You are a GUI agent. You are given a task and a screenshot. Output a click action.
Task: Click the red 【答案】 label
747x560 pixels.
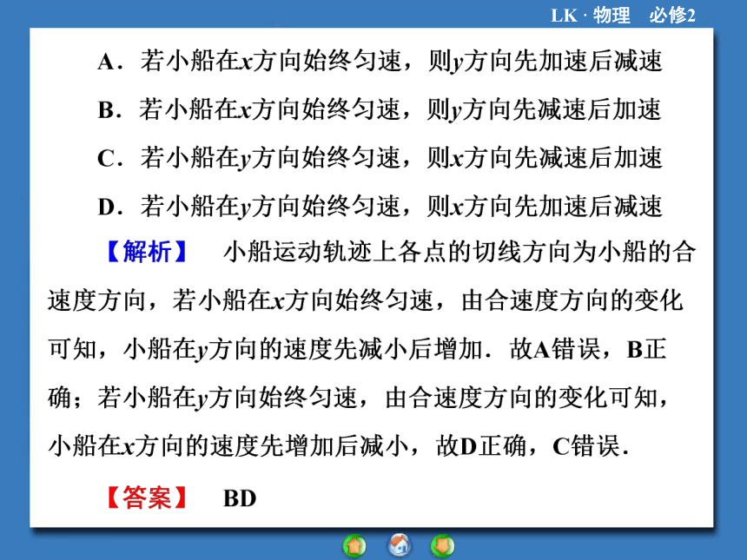point(147,497)
